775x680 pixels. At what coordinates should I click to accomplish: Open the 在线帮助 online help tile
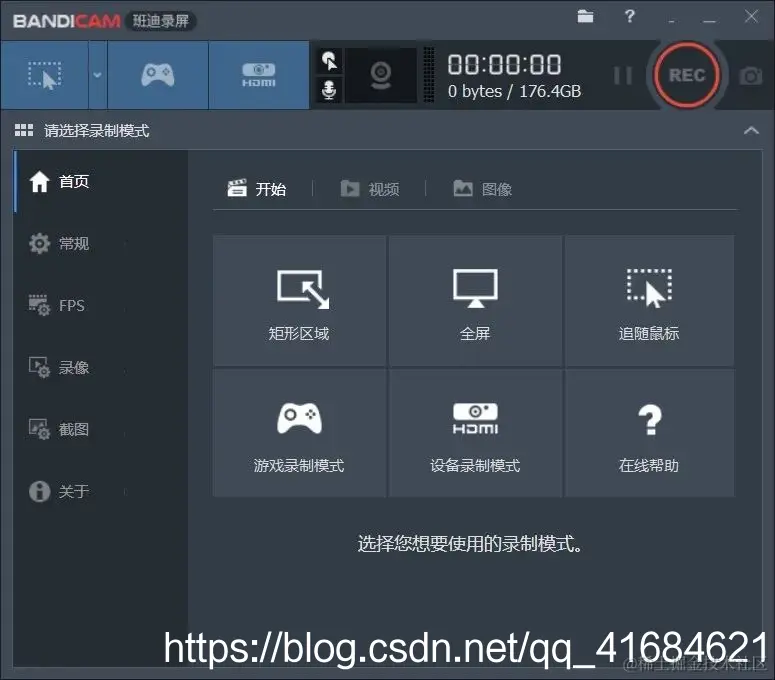649,433
